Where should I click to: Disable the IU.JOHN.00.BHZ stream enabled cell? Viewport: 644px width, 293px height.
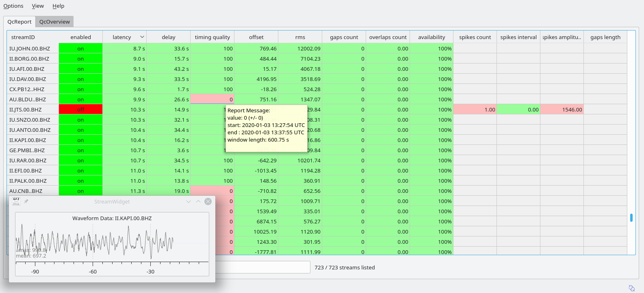(x=80, y=48)
